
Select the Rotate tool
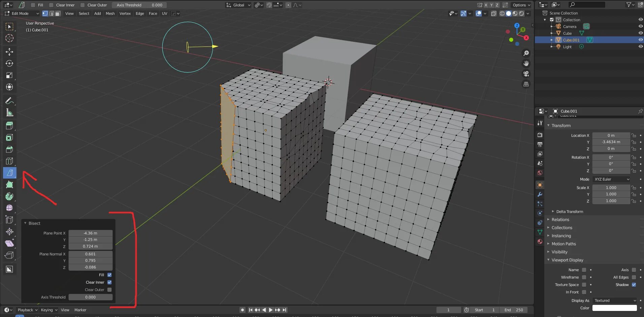click(x=9, y=63)
